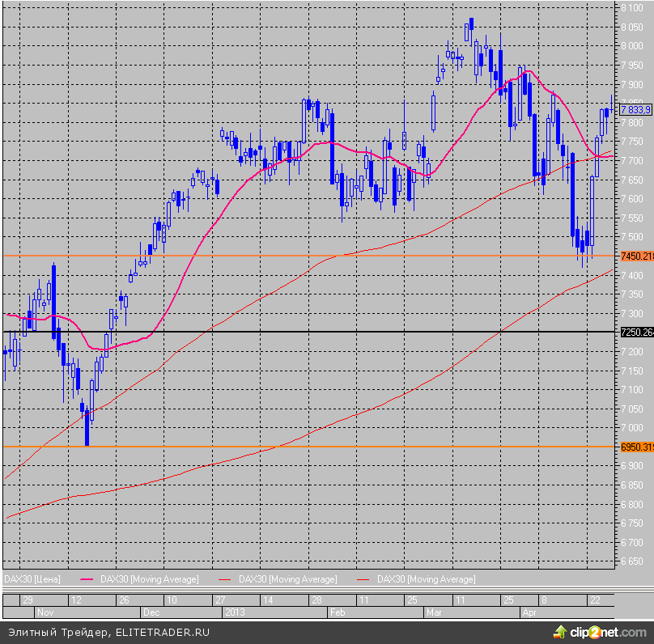Click the current price label 7 833,9

click(x=635, y=109)
